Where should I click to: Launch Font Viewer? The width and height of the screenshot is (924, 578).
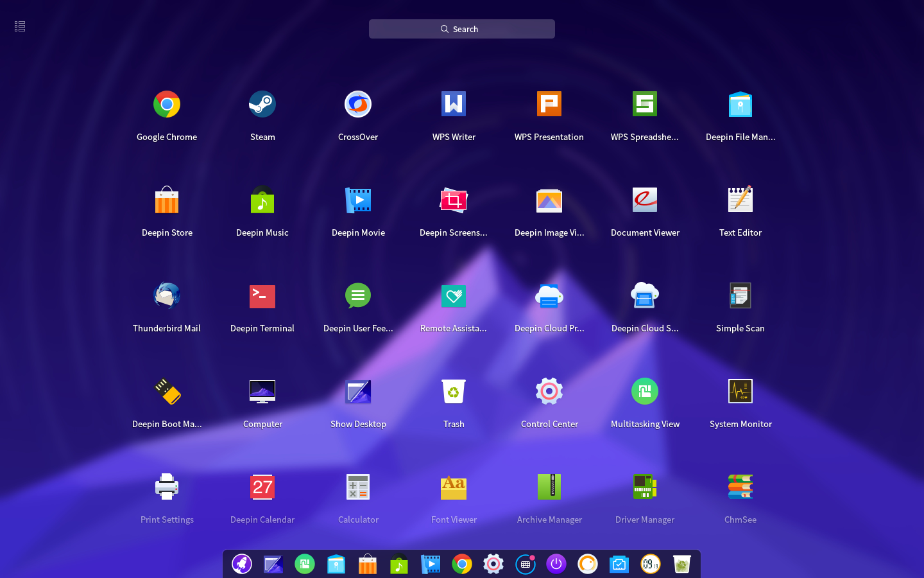click(x=454, y=487)
